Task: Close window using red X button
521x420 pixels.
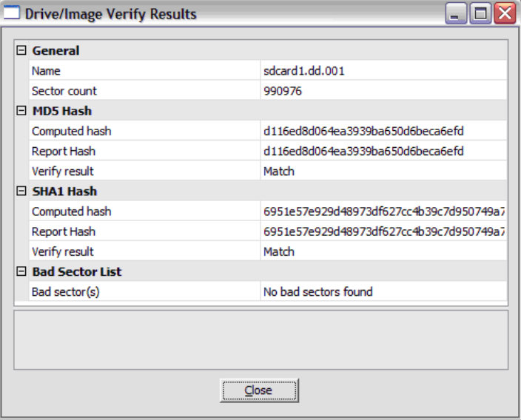Action: coord(504,13)
